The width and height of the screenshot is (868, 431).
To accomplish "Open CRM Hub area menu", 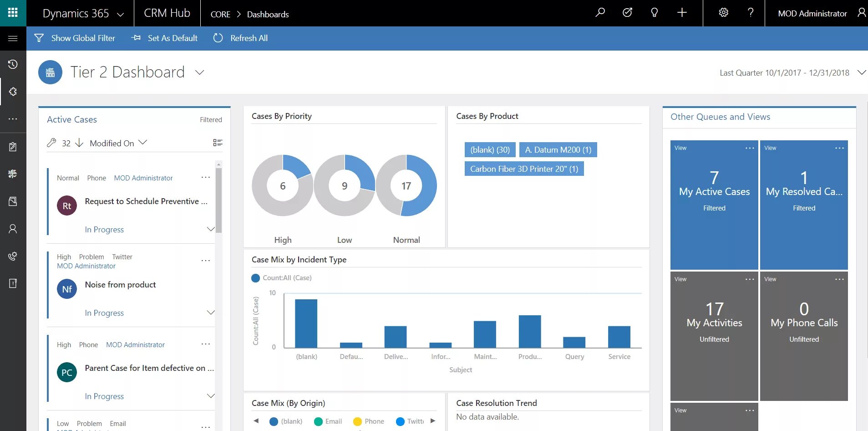I will click(x=167, y=13).
